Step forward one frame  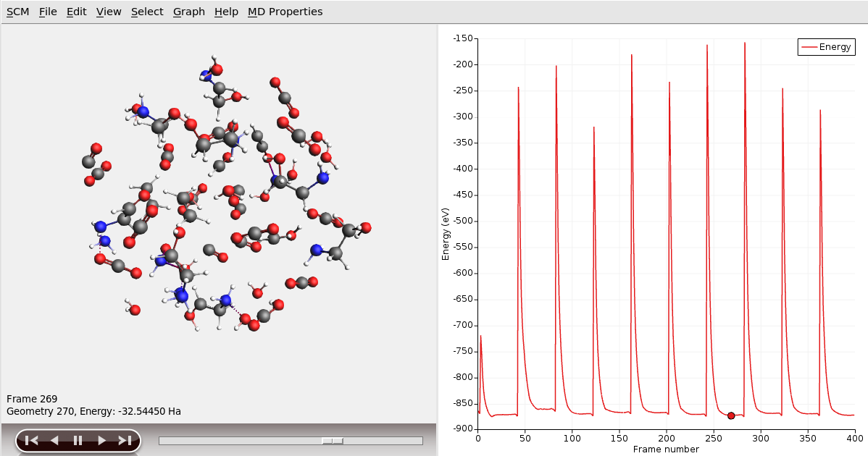coord(101,440)
